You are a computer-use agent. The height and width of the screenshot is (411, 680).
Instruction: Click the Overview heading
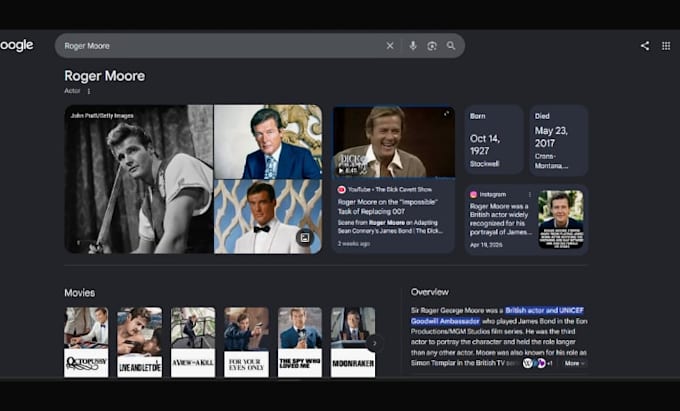(x=430, y=292)
